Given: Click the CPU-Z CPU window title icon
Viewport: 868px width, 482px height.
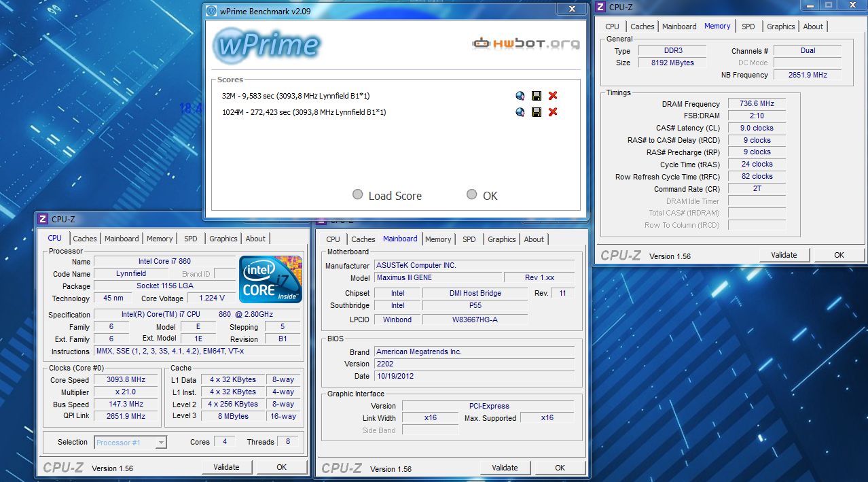Looking at the screenshot, I should tap(43, 219).
